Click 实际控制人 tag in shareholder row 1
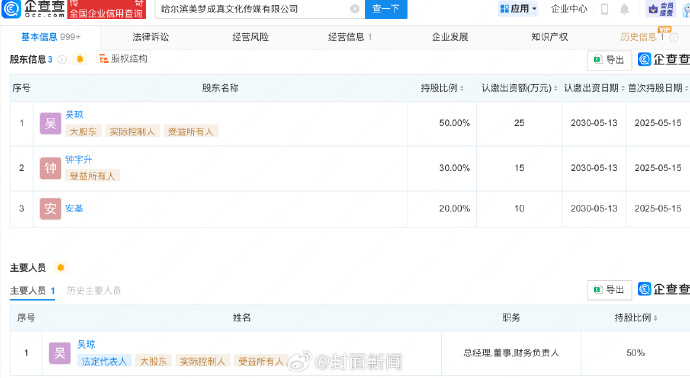The width and height of the screenshot is (690, 378). (132, 131)
